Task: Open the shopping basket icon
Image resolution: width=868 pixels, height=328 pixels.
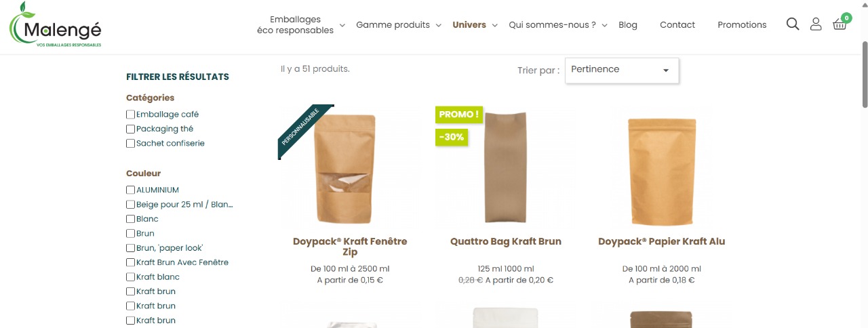Action: tap(840, 24)
